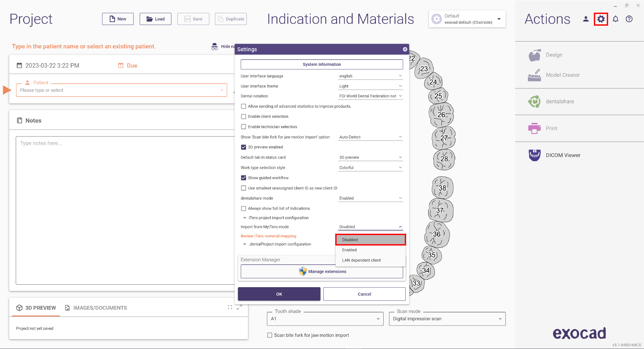Select tooth 25 in the dental arch
Screen dimensions: 644x349
(x=438, y=96)
